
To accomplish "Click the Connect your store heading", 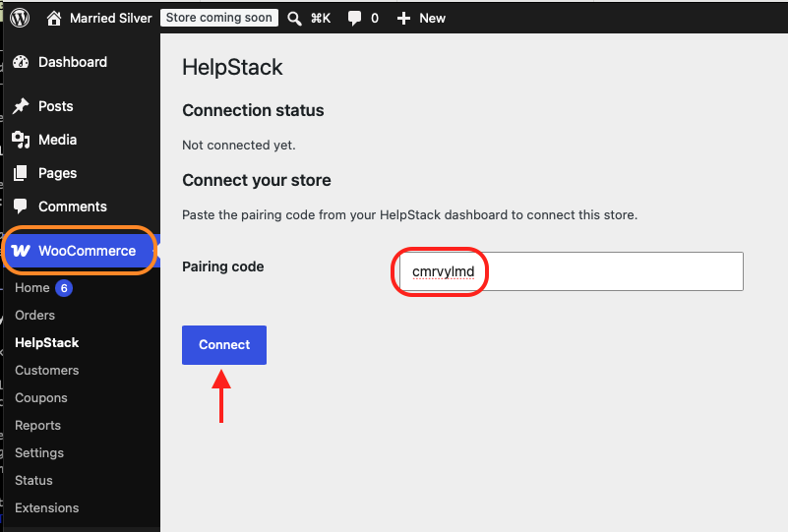I will (257, 180).
